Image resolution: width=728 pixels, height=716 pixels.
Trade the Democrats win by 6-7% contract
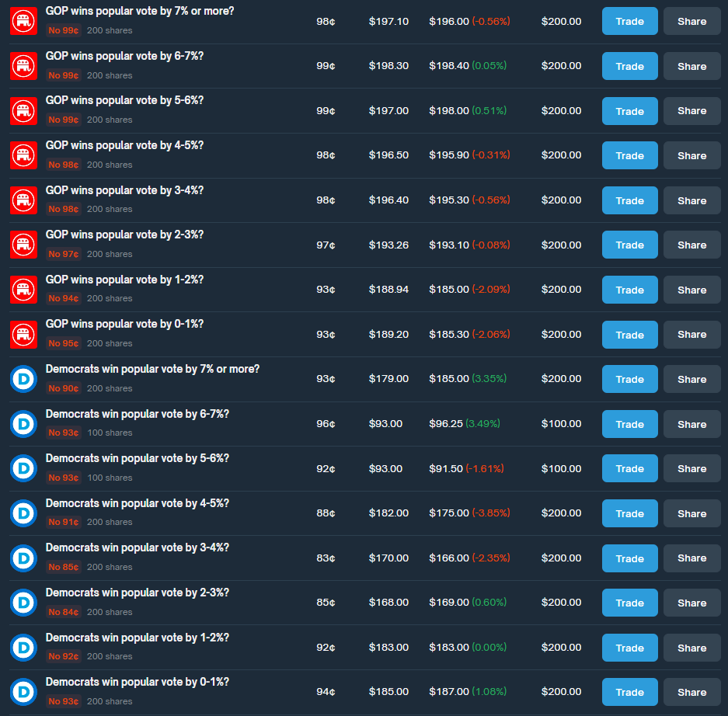click(x=629, y=424)
